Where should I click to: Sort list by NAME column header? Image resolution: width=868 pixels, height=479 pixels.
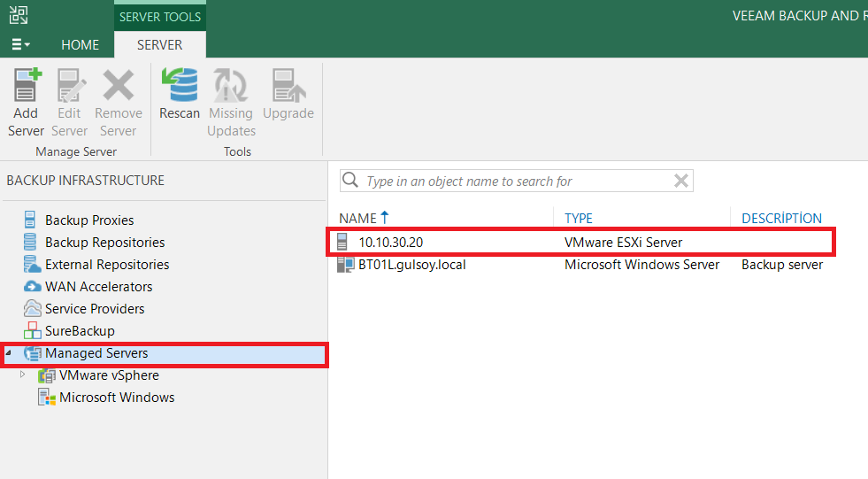point(357,218)
